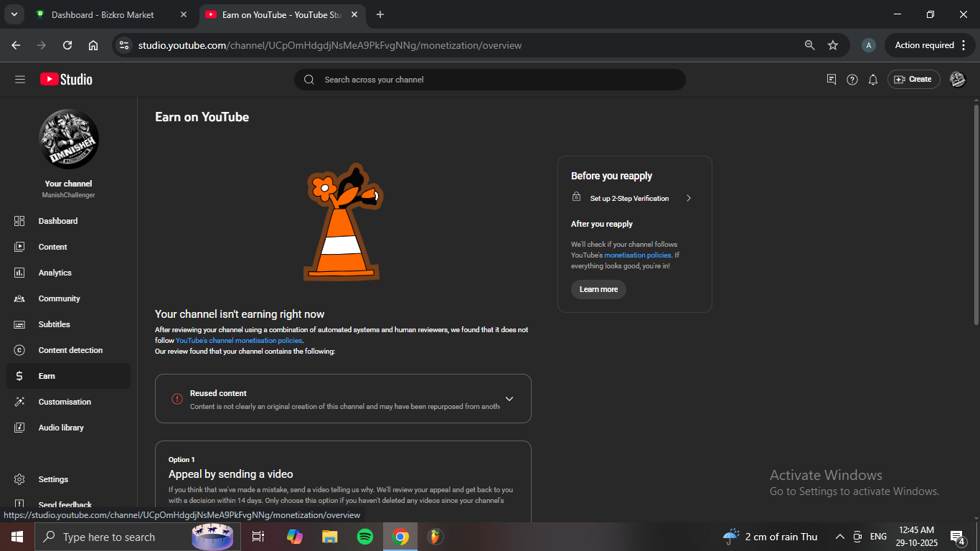The width and height of the screenshot is (980, 551).
Task: Open Set up 2-Step Verification arrow
Action: point(688,198)
